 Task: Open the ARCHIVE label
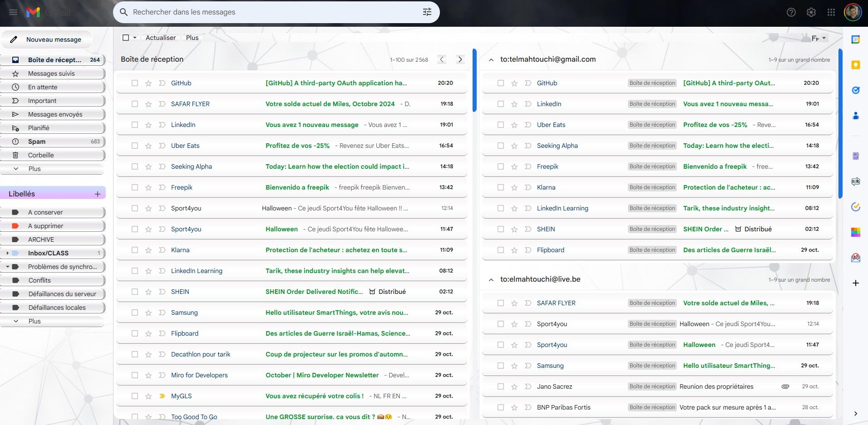(x=53, y=239)
